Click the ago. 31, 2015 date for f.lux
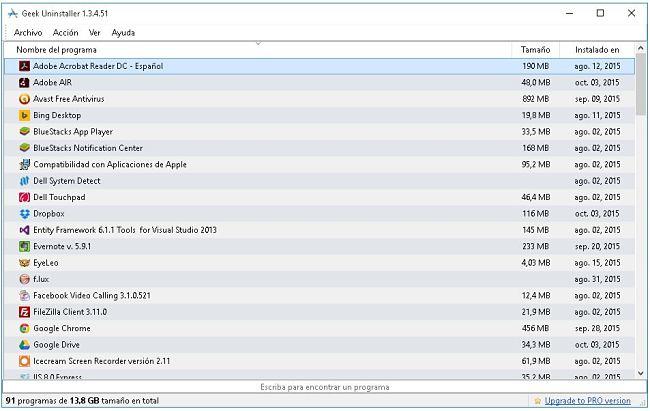Viewport: 650px width, 411px height. [597, 279]
